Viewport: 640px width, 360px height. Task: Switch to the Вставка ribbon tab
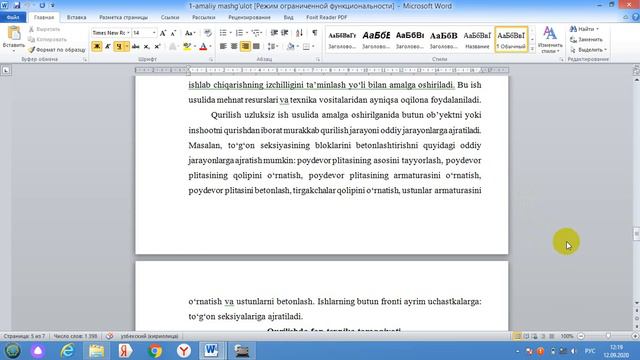(76, 18)
